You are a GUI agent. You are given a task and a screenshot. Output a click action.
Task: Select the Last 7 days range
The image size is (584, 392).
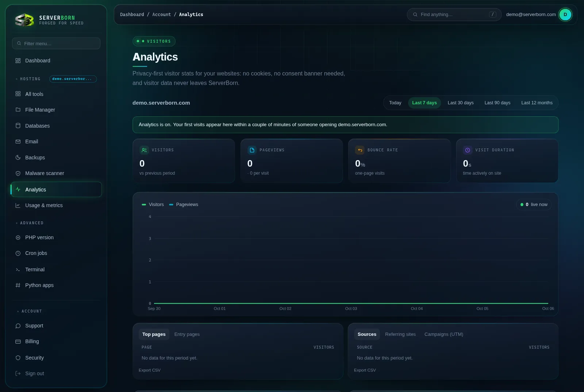424,103
